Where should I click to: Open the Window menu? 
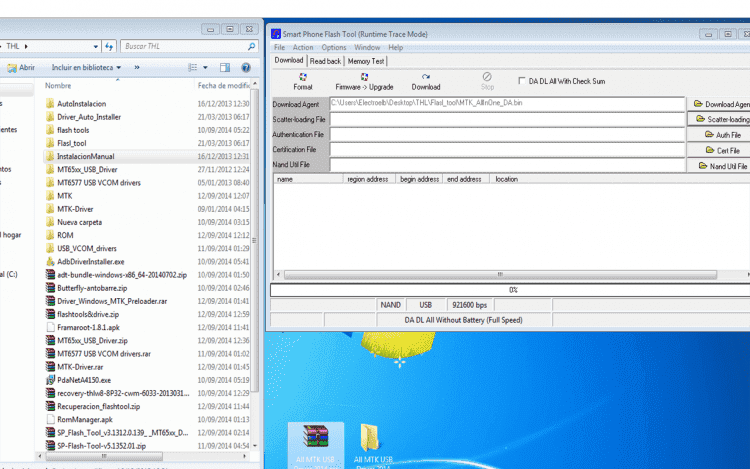click(367, 47)
